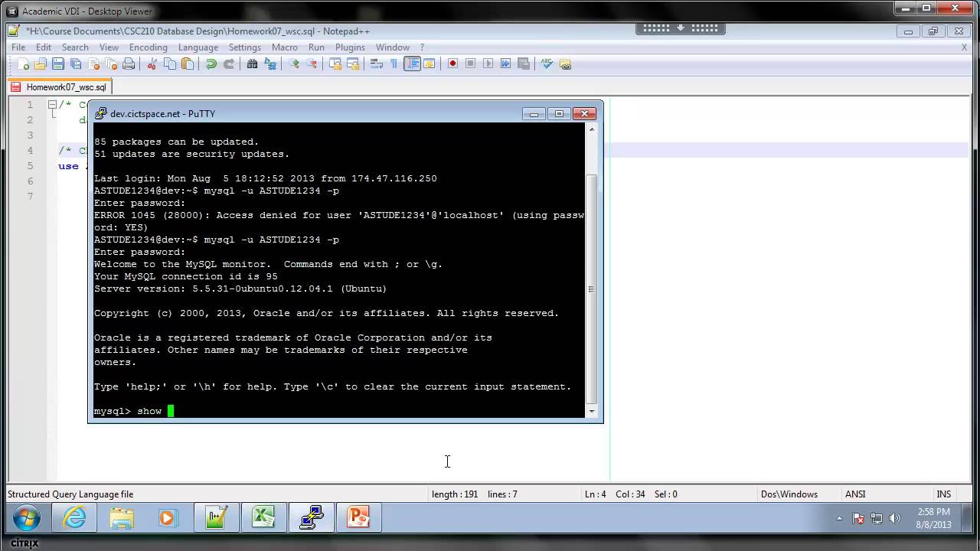This screenshot has width=980, height=551.
Task: Open the View menu
Action: pyautogui.click(x=109, y=47)
